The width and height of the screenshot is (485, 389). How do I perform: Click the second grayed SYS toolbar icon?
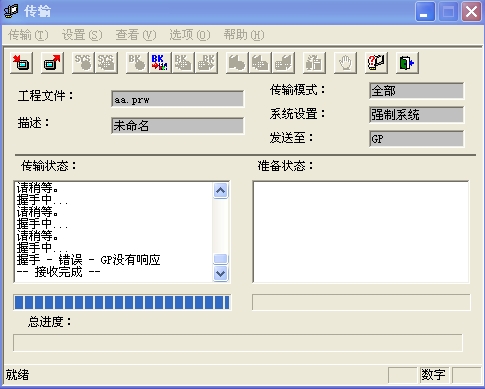(x=106, y=63)
